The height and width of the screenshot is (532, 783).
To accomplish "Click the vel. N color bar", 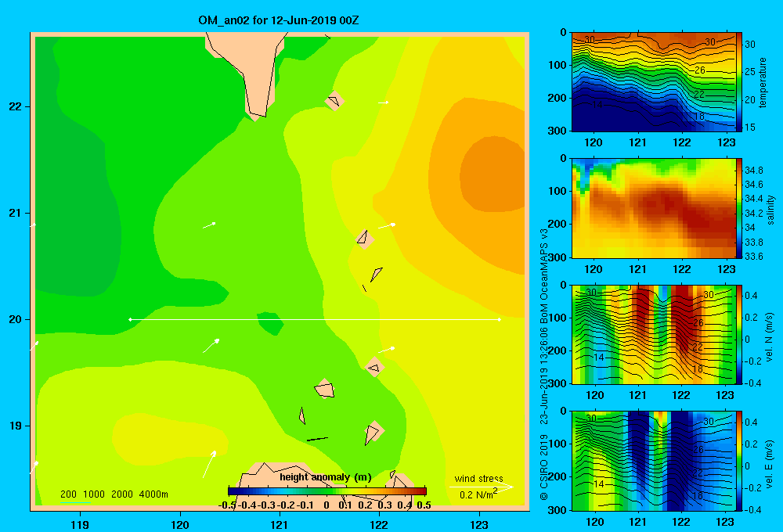I will coord(739,334).
